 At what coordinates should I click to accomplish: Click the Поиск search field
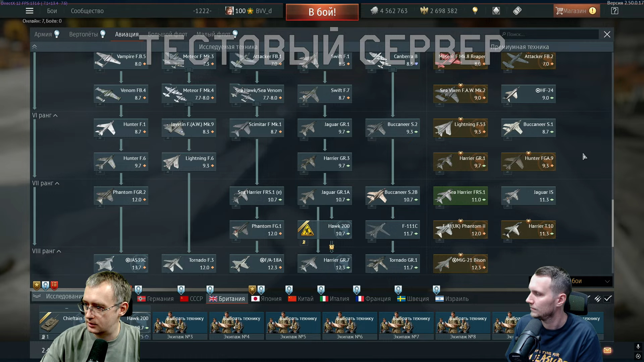549,34
